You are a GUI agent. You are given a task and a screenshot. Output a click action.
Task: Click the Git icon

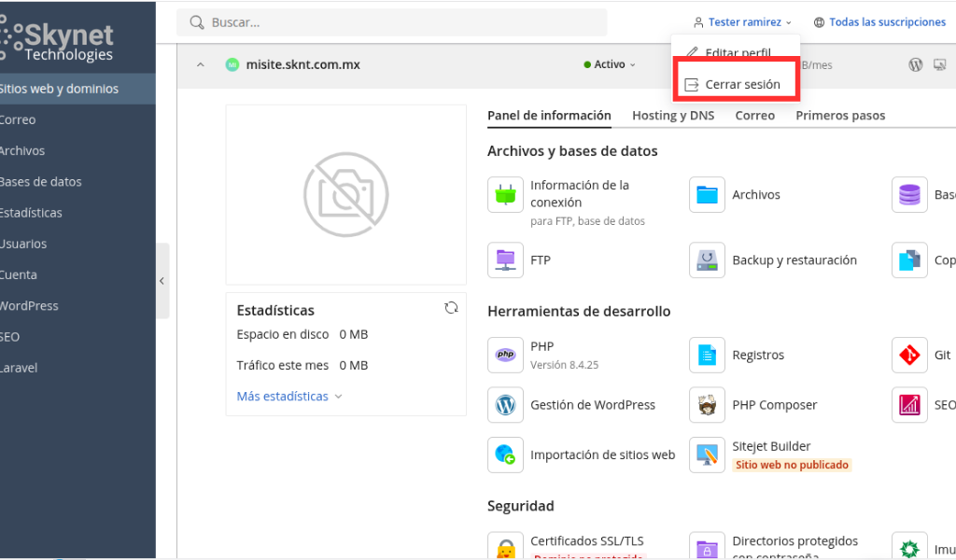[x=909, y=355]
